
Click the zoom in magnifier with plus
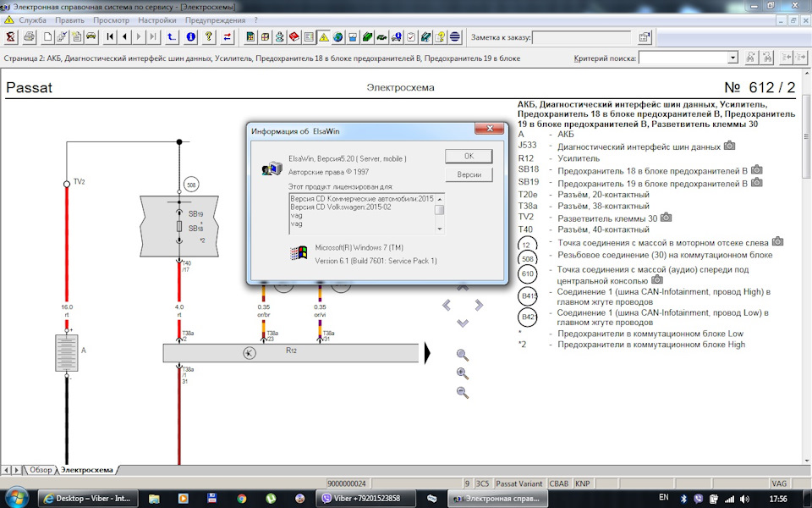point(462,373)
